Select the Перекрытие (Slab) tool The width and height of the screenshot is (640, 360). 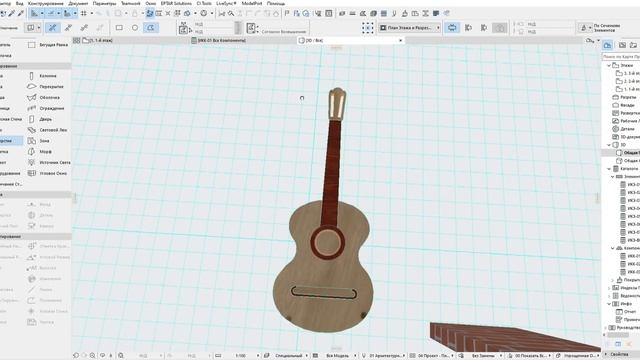[x=45, y=87]
